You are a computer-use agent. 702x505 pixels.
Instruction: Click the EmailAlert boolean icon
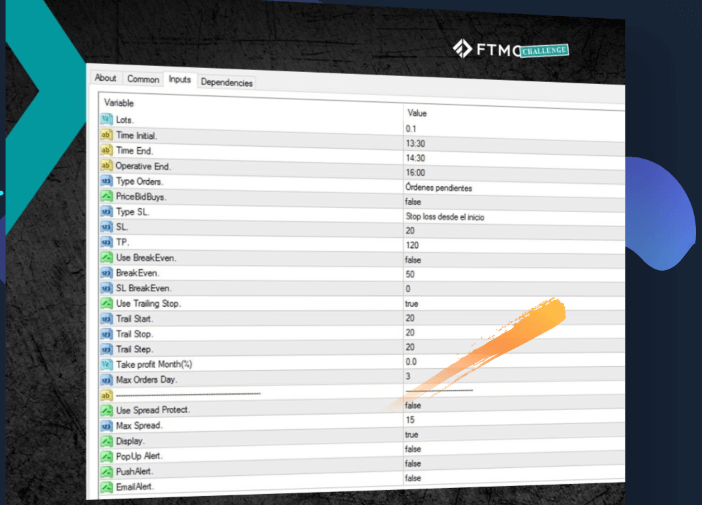pos(107,487)
